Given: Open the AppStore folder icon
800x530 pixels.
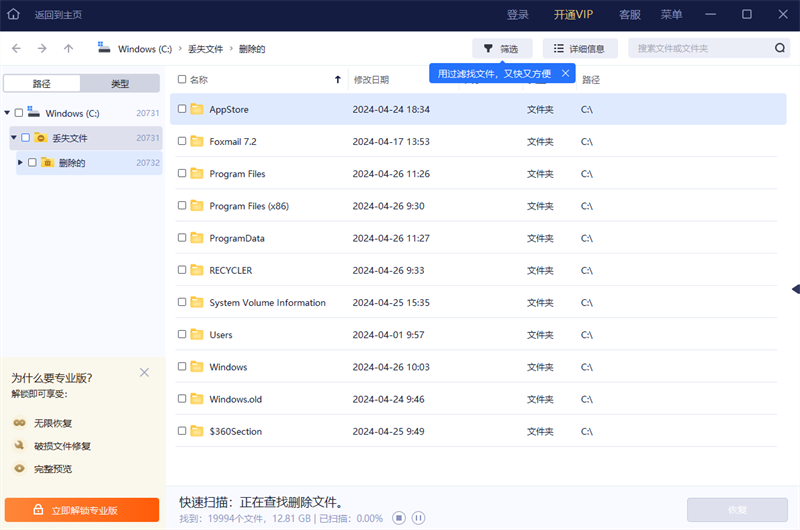Looking at the screenshot, I should click(x=197, y=110).
